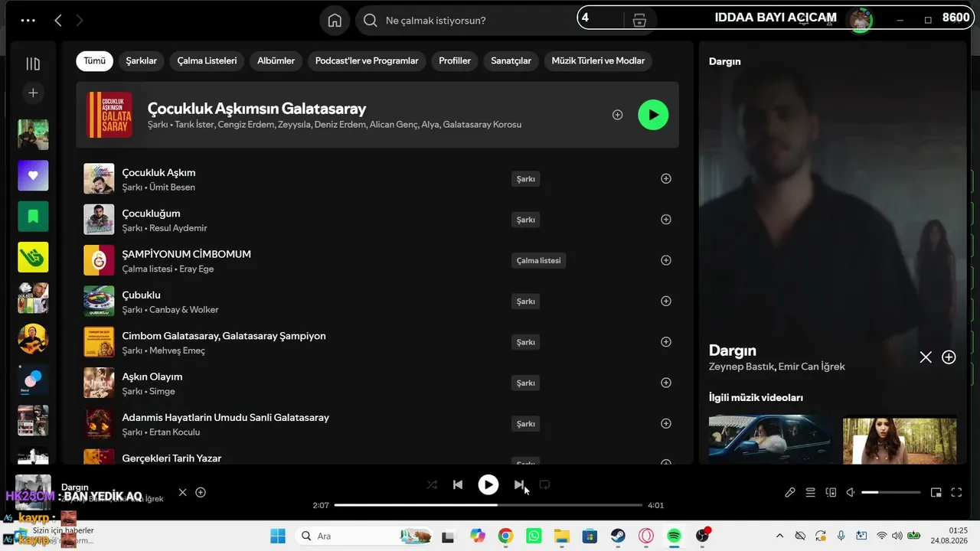980x551 pixels.
Task: Open the three-dots app menu
Action: click(x=28, y=21)
